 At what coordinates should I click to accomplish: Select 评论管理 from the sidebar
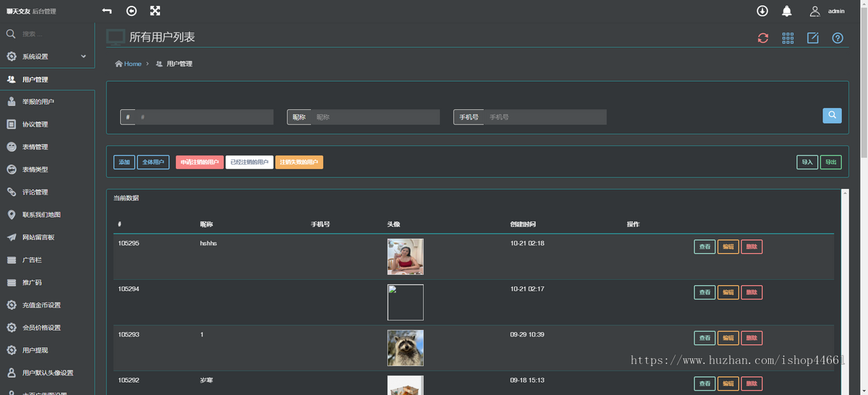click(x=35, y=192)
